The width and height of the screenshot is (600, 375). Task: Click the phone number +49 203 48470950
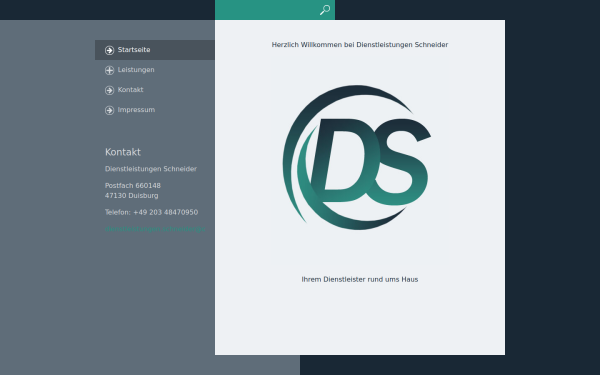(165, 212)
